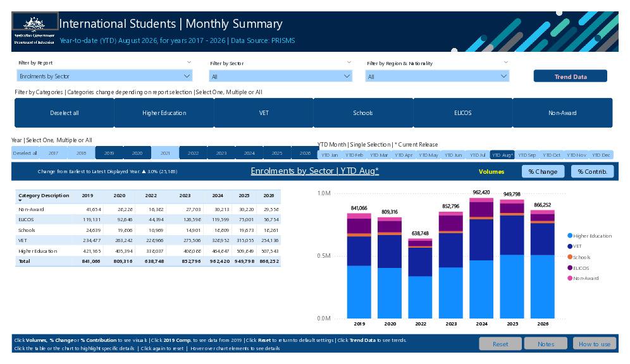
Task: Toggle year 2022 in slicer
Action: [194, 153]
